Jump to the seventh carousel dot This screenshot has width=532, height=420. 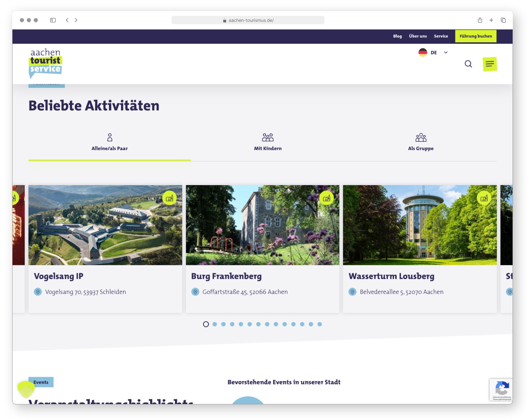click(258, 324)
